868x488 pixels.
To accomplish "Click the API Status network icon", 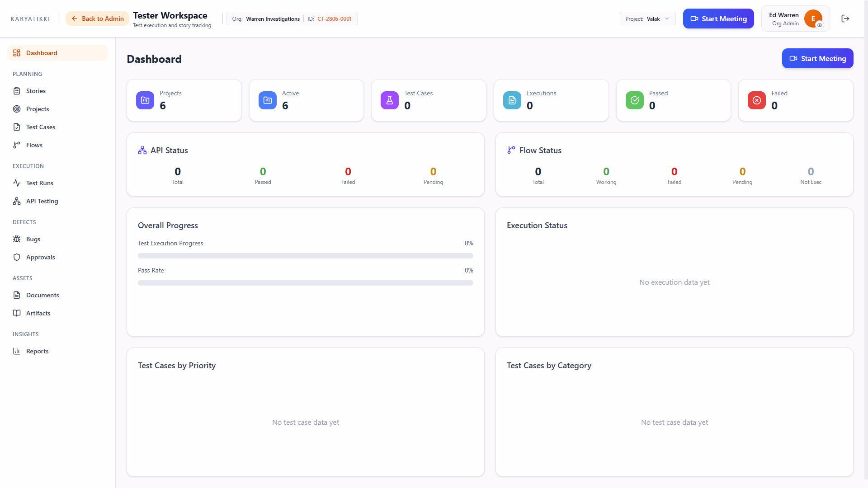I will tap(142, 150).
